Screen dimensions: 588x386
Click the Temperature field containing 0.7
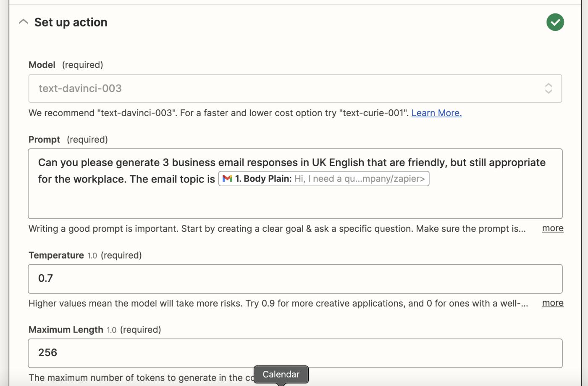click(x=295, y=279)
